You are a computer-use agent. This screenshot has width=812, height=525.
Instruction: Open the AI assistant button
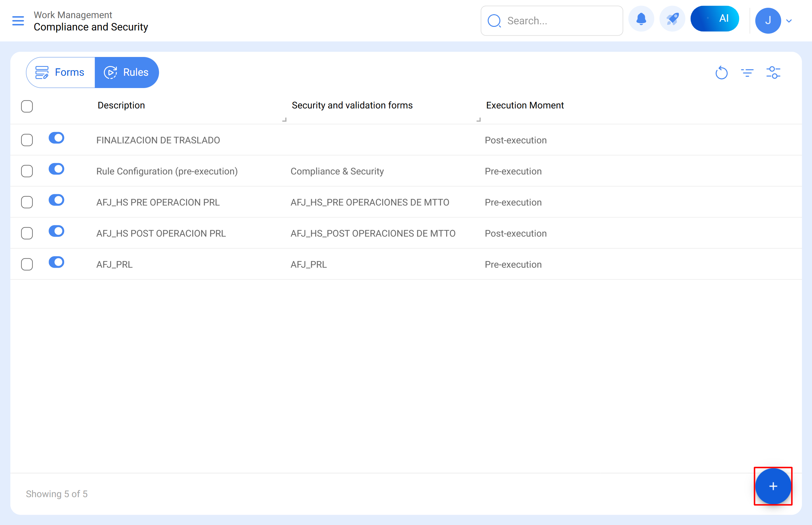[715, 19]
